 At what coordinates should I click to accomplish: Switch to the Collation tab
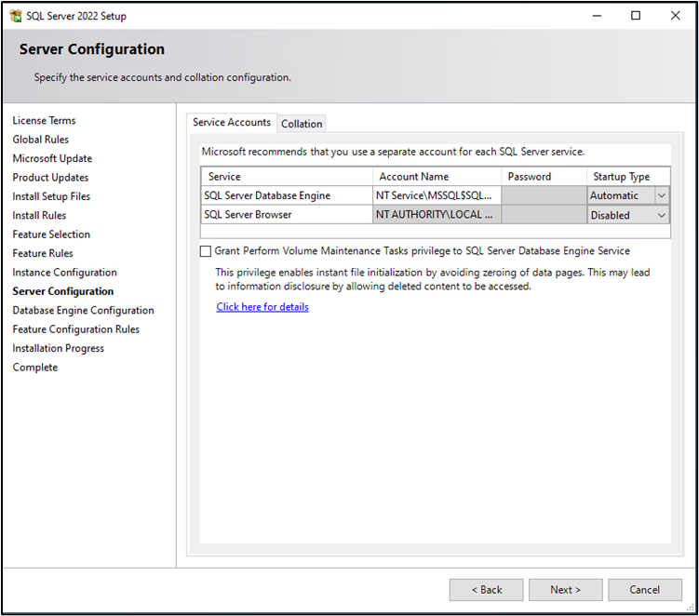point(302,124)
